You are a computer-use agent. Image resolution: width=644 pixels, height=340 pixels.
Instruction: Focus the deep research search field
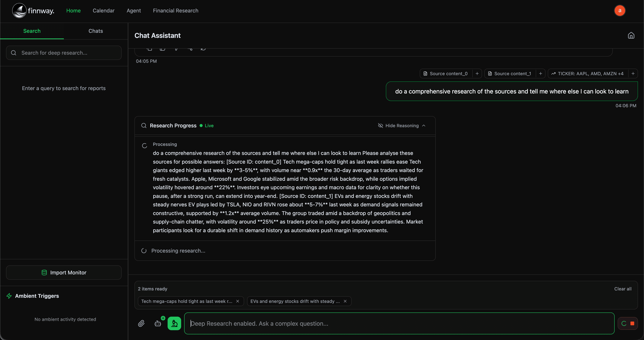[x=64, y=53]
